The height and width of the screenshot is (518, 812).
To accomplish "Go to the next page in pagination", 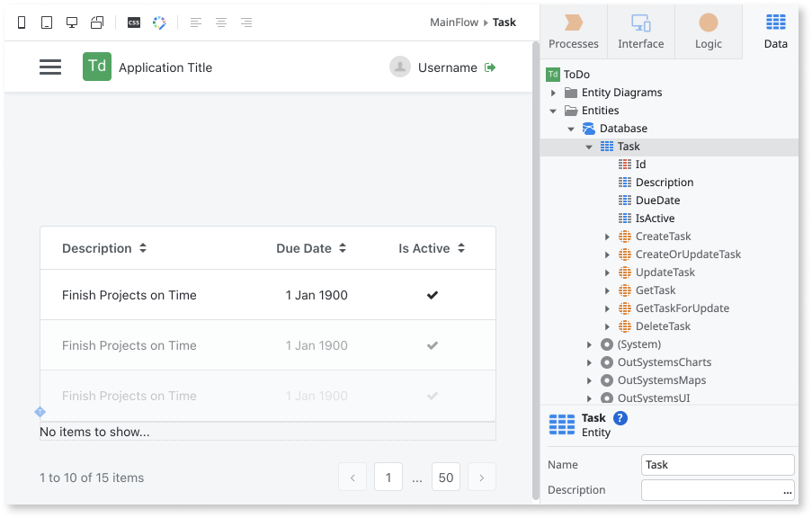I will pyautogui.click(x=482, y=477).
